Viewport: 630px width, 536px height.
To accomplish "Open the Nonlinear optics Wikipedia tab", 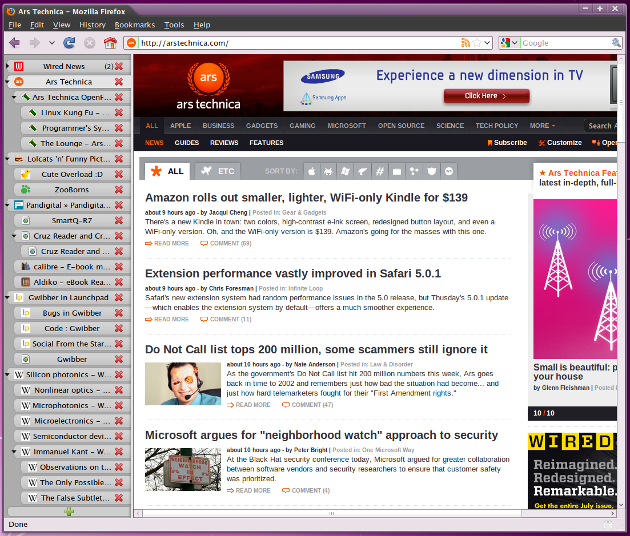I will click(72, 390).
